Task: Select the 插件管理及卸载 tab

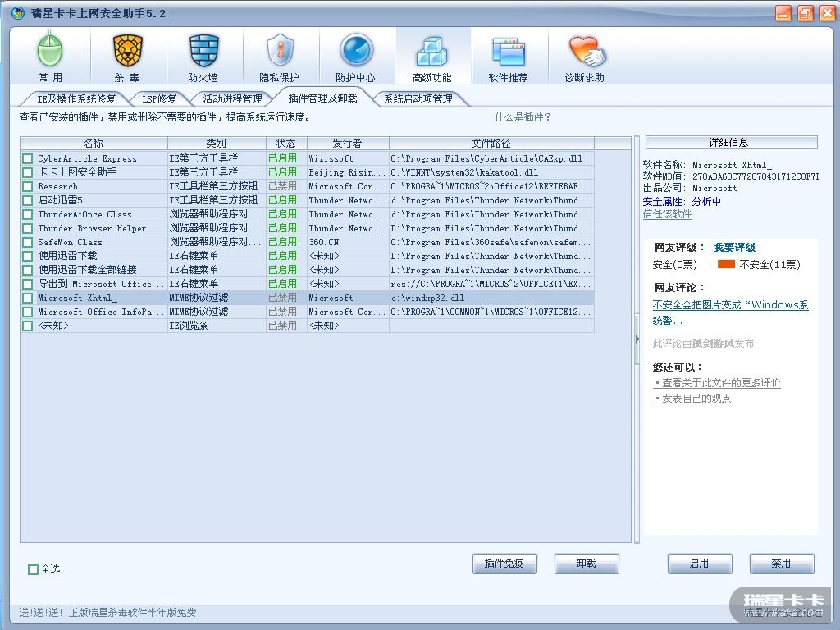Action: [322, 98]
